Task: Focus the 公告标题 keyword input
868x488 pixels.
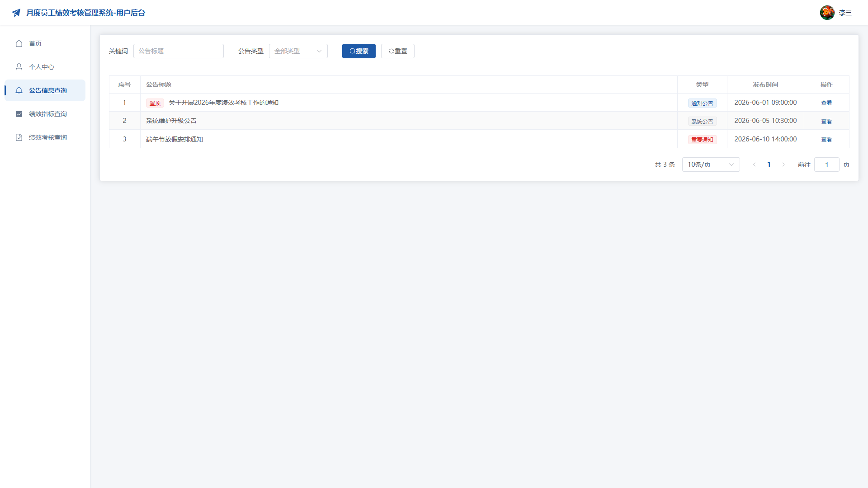Action: pyautogui.click(x=179, y=51)
